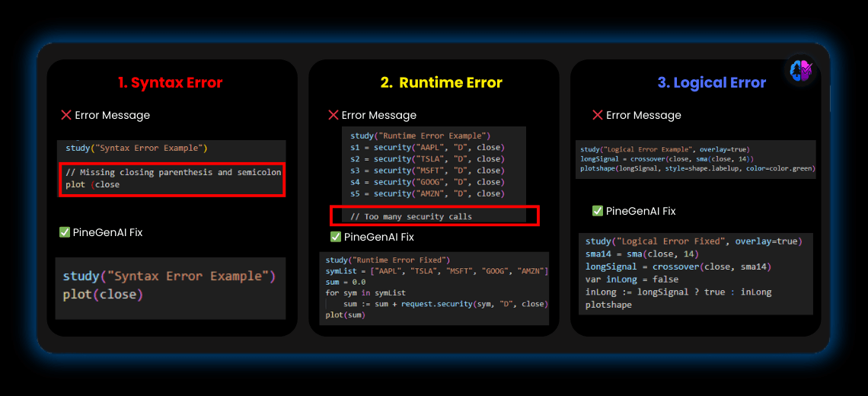This screenshot has width=868, height=396.
Task: Click 'Error Message' label under Runtime Error
Action: pyautogui.click(x=379, y=115)
